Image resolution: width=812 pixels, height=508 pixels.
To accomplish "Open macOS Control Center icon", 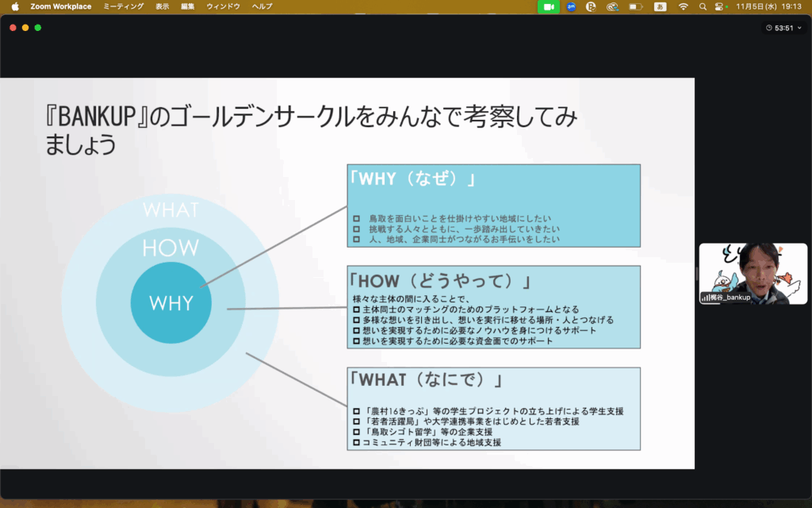I will point(720,6).
